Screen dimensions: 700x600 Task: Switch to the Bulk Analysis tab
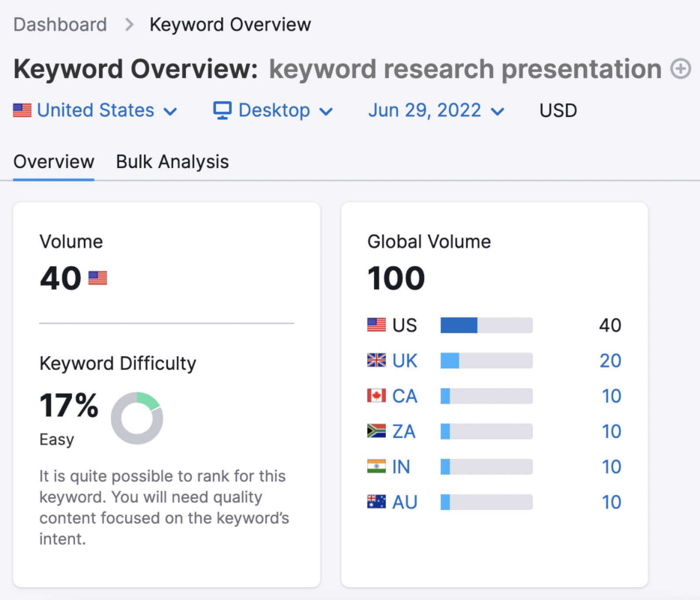tap(172, 162)
